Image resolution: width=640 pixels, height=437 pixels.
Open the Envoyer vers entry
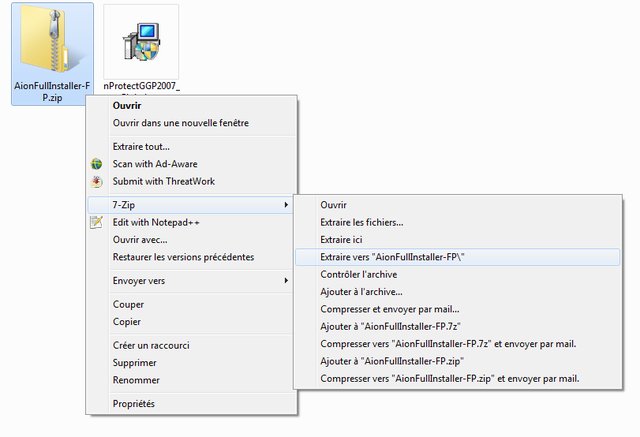click(190, 281)
